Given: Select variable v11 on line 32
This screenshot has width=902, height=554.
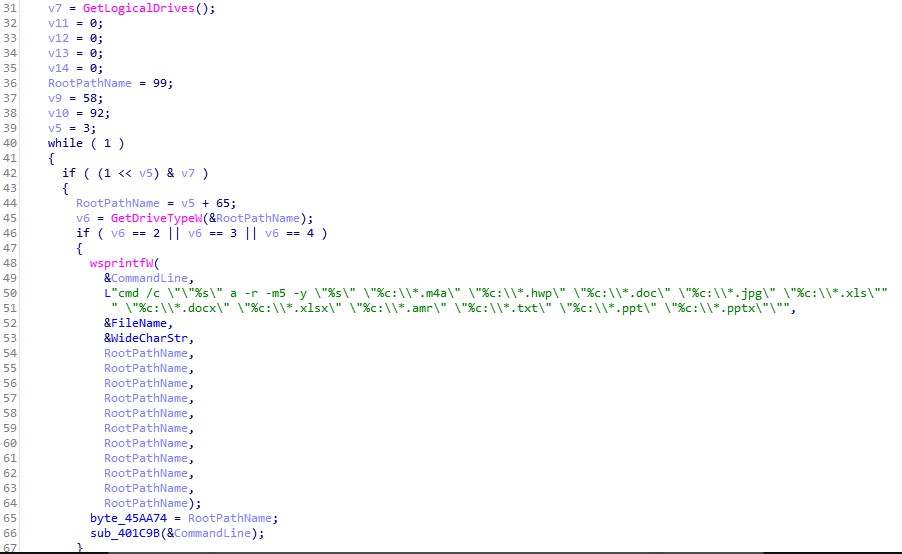Looking at the screenshot, I should click(x=58, y=24).
